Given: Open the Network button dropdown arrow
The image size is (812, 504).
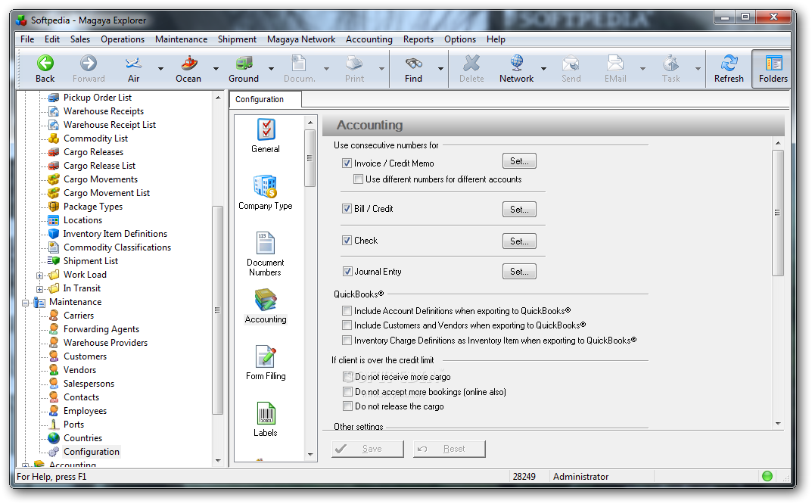Looking at the screenshot, I should tap(544, 68).
